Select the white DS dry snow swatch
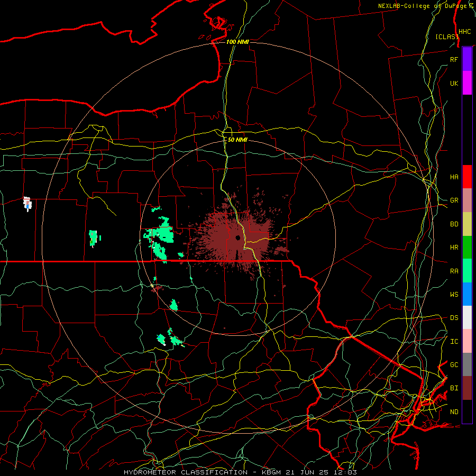 tap(467, 317)
